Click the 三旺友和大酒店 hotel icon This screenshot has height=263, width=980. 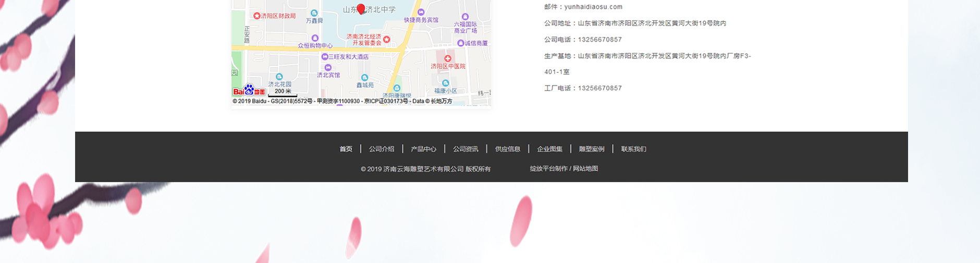[x=324, y=56]
